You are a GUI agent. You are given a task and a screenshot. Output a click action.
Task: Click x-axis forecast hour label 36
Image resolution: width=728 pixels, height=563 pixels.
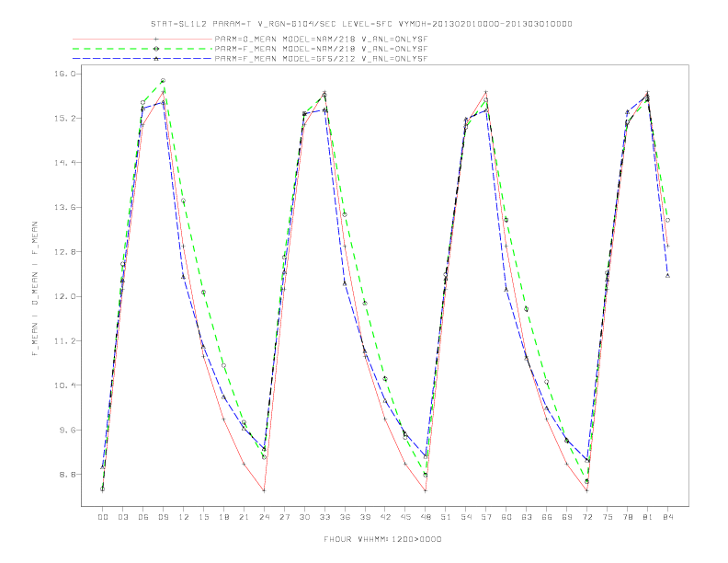345,517
